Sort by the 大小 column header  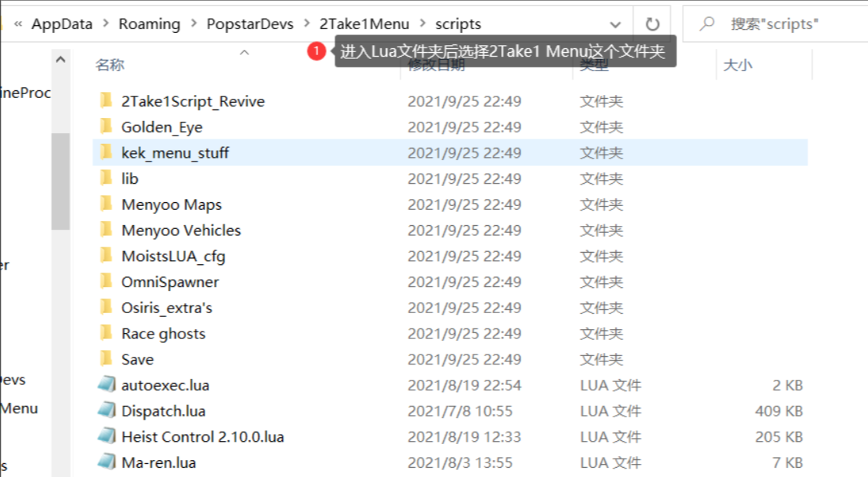click(x=737, y=65)
